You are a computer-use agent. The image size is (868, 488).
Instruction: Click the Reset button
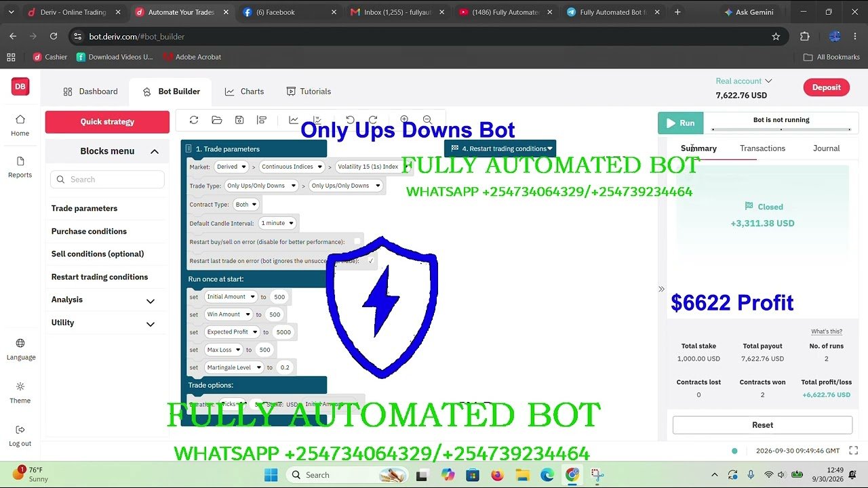pos(762,425)
